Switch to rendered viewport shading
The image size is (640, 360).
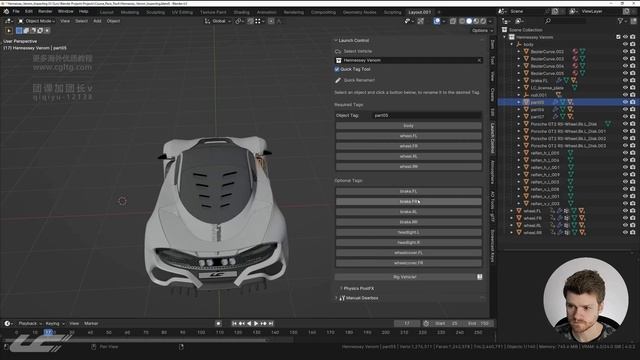tap(483, 21)
